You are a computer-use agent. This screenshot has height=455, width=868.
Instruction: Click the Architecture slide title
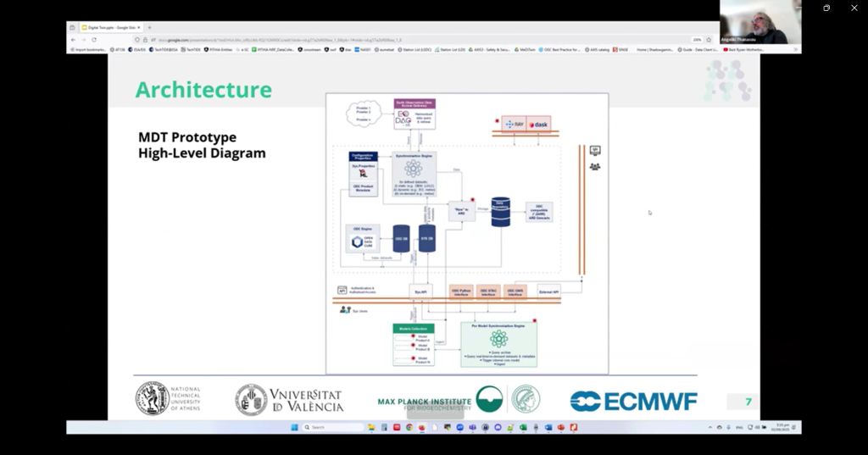pos(203,90)
